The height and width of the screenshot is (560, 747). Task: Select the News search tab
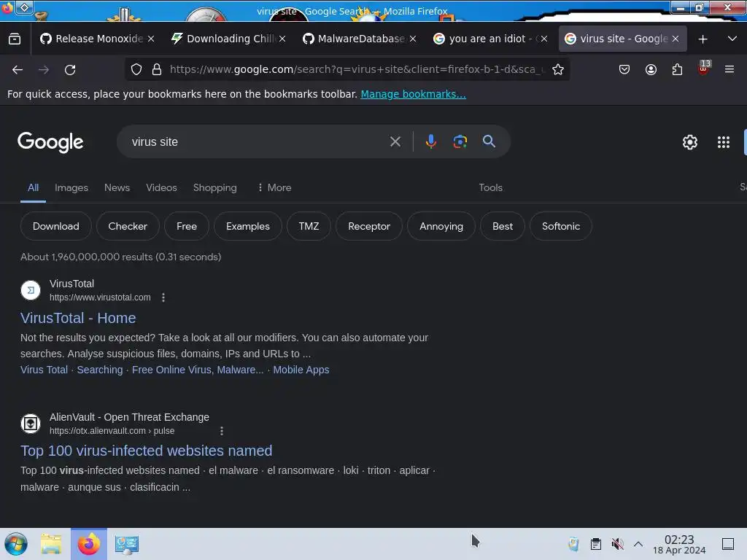coord(117,187)
